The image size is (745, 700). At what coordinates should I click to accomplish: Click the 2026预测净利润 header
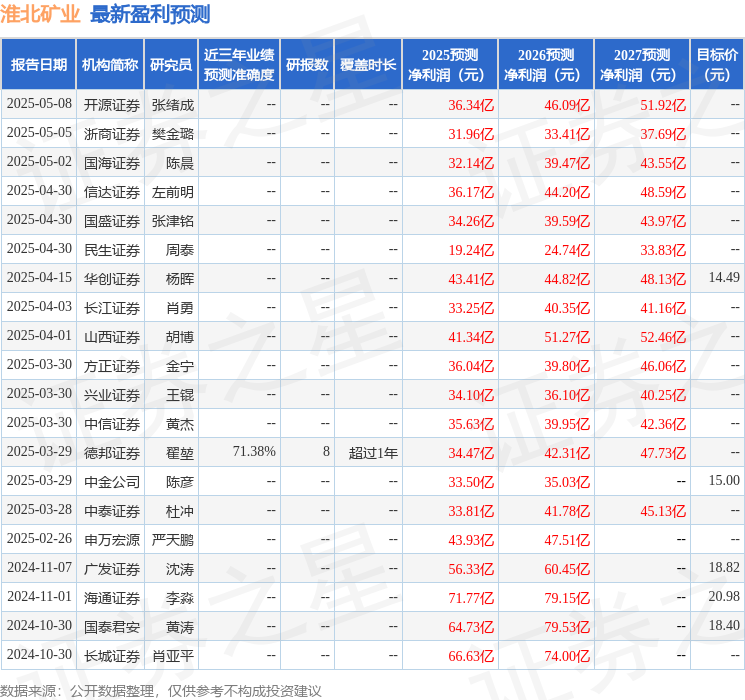pyautogui.click(x=545, y=64)
